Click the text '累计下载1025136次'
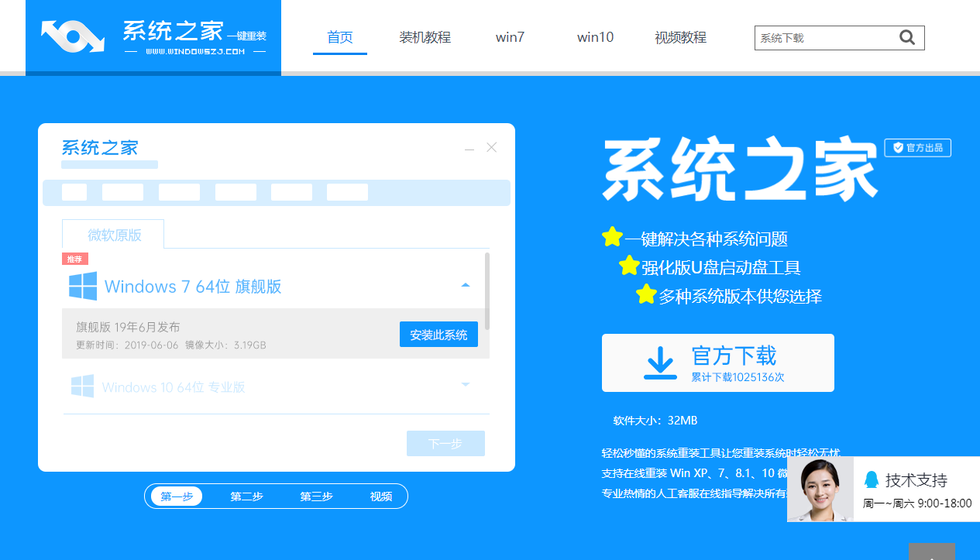This screenshot has width=980, height=560. [x=738, y=377]
